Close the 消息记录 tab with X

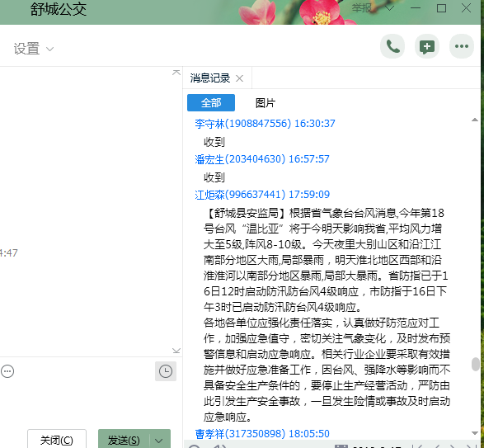240,78
